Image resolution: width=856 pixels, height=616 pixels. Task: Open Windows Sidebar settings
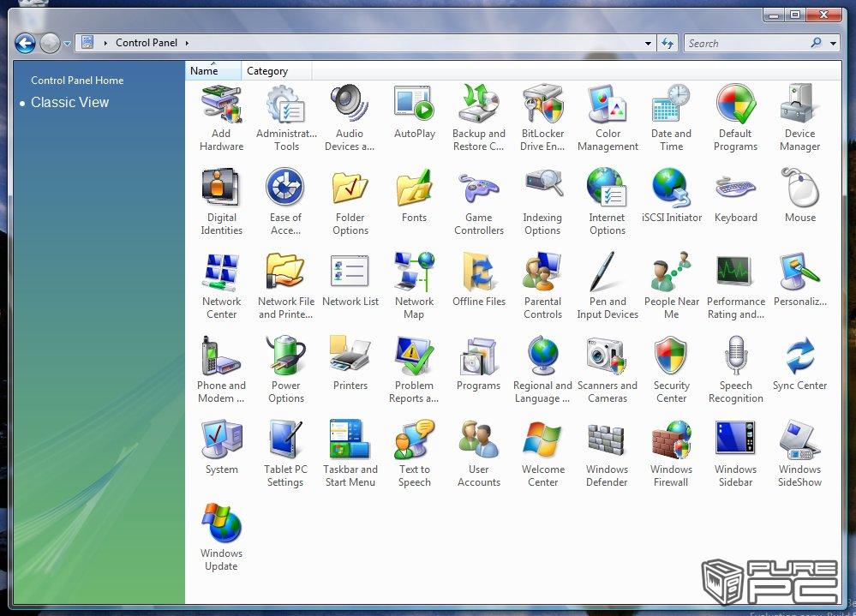(x=735, y=454)
